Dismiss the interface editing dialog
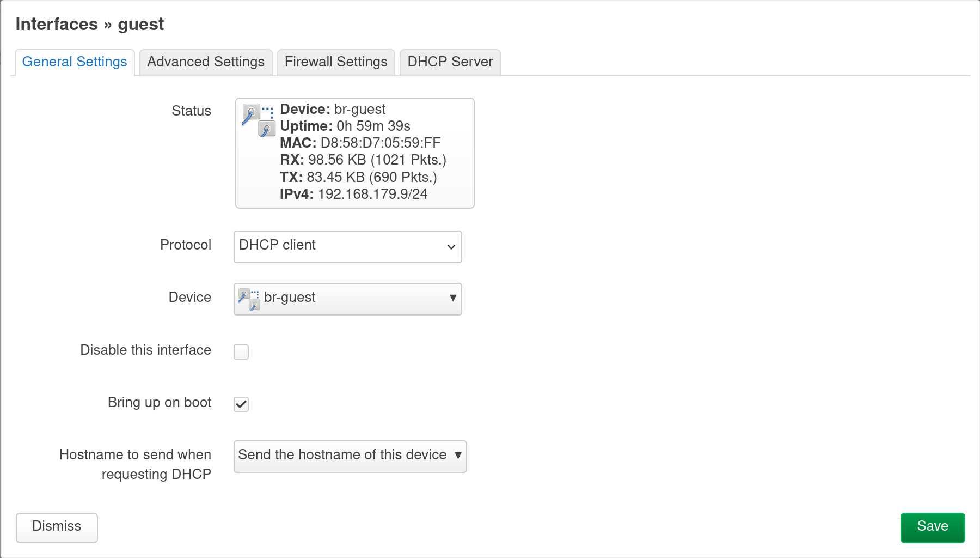This screenshot has height=558, width=980. coord(56,527)
